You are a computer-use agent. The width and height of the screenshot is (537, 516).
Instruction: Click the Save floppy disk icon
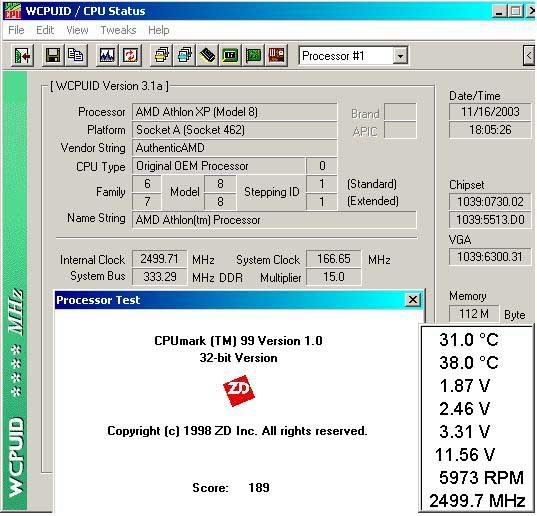pyautogui.click(x=53, y=55)
